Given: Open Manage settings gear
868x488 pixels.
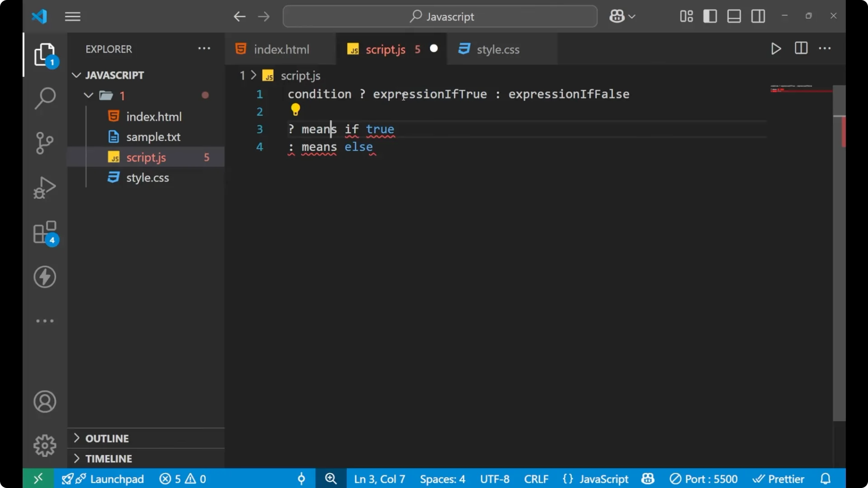Looking at the screenshot, I should [x=45, y=445].
